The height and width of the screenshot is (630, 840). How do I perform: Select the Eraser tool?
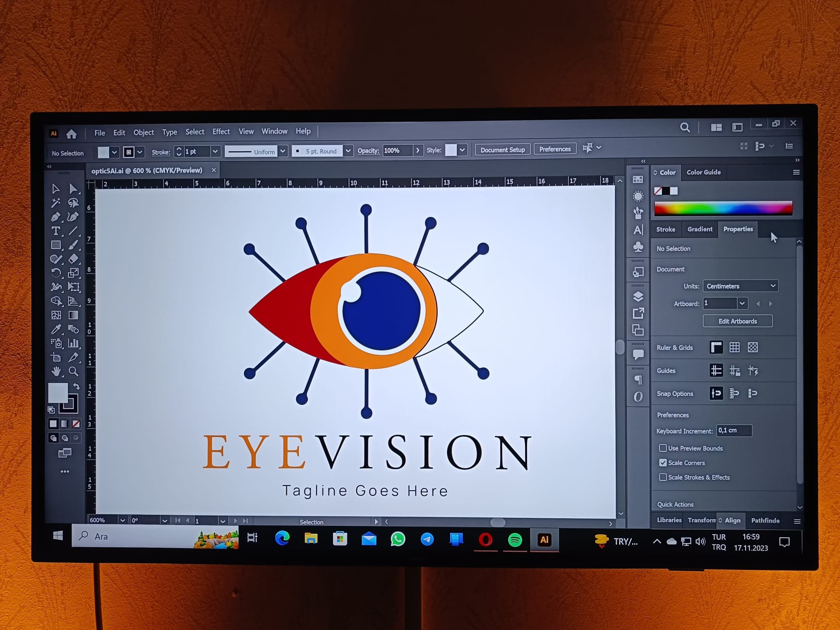click(x=73, y=259)
